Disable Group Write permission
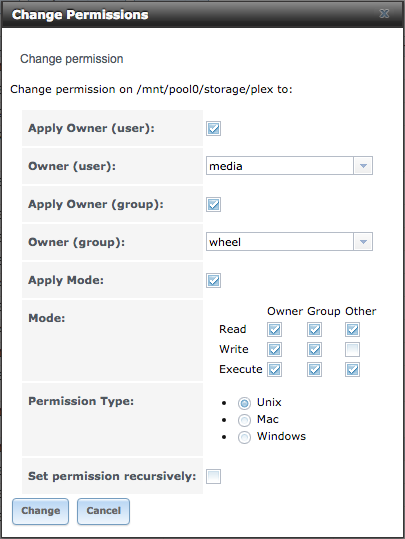This screenshot has height=539, width=405. click(x=314, y=350)
